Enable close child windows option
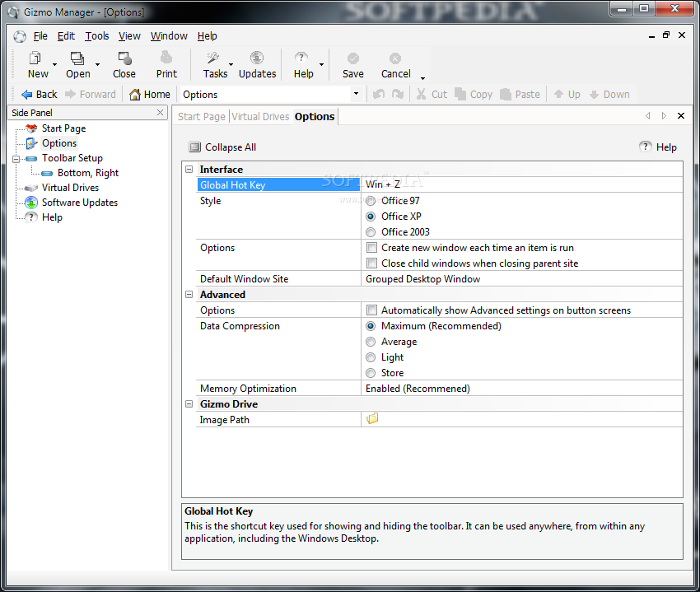 click(371, 263)
